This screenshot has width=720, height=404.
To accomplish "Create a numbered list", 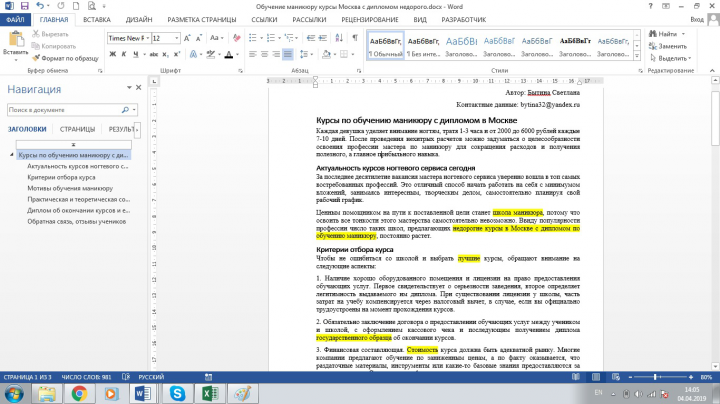I will tap(271, 38).
